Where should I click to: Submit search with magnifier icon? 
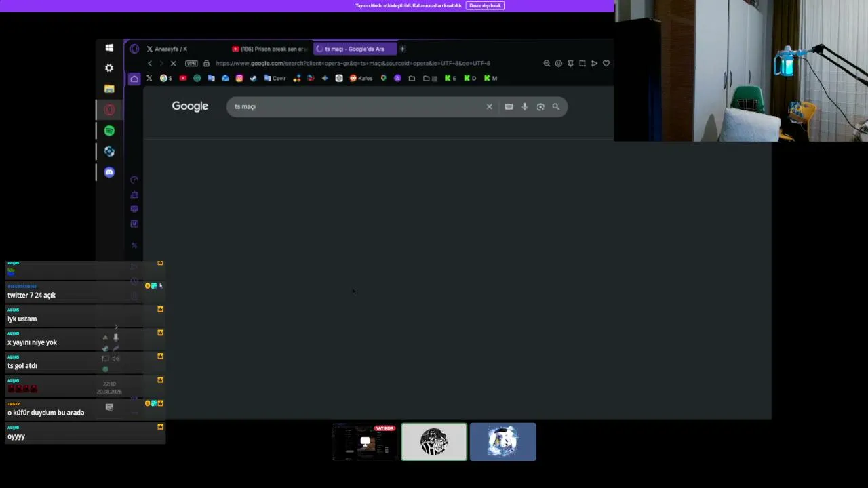pos(556,107)
